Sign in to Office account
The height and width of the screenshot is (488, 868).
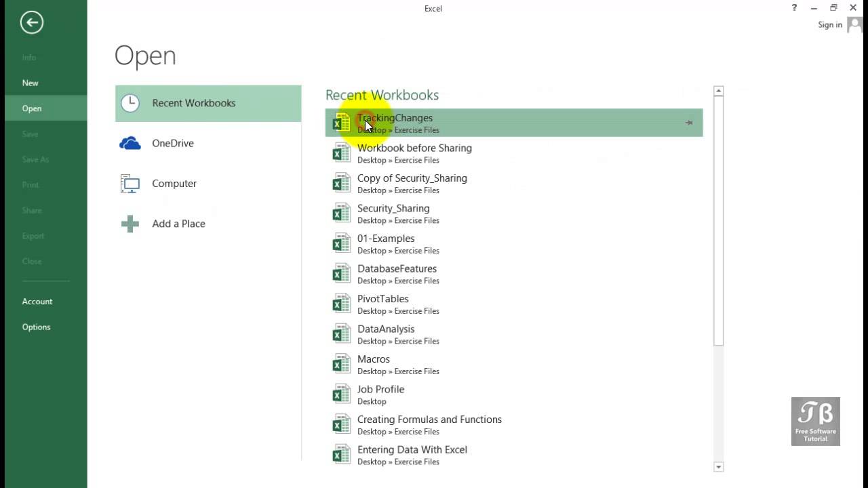coord(830,24)
